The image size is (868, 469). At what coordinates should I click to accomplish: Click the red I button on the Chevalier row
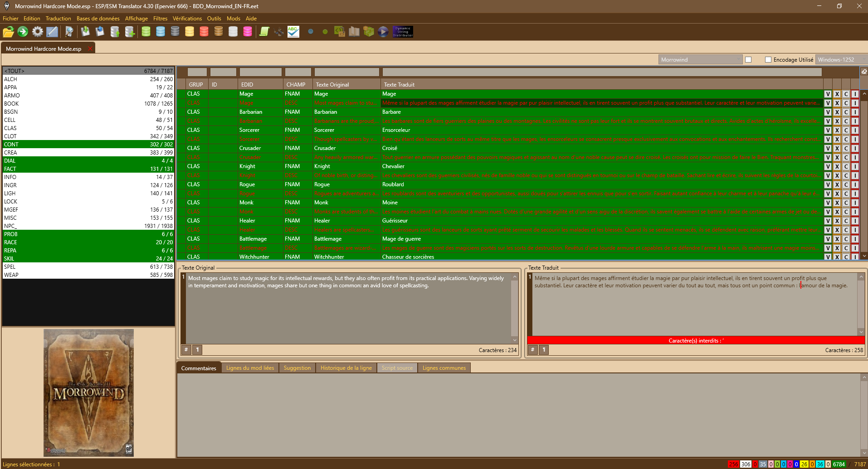coord(855,166)
